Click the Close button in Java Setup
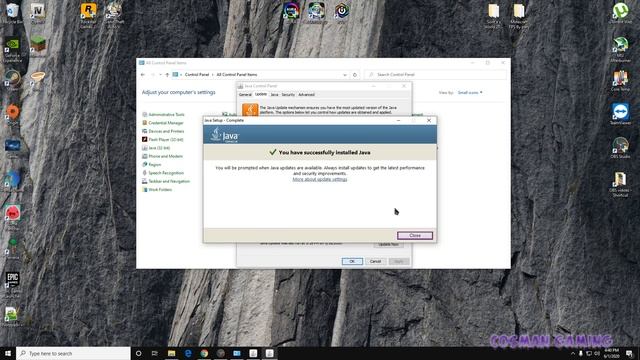The height and width of the screenshot is (360, 640). click(x=415, y=236)
